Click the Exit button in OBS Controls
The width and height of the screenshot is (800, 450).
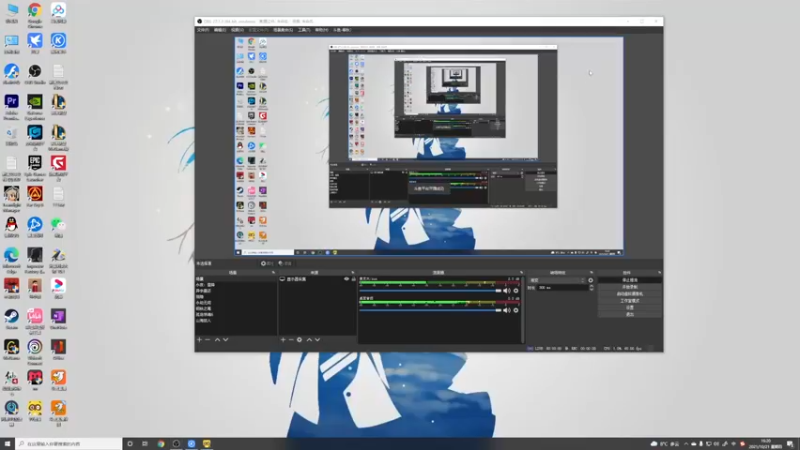pos(630,314)
